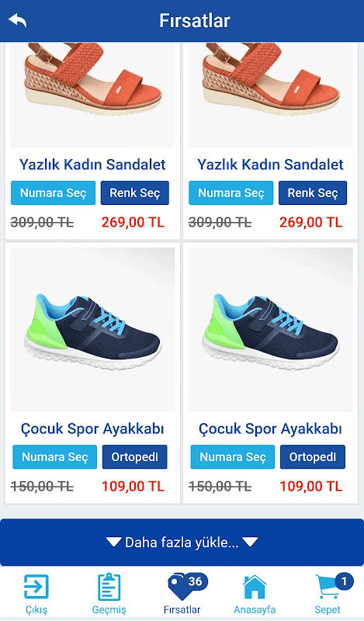364x621 pixels.
Task: Open Numara Seç for left sandal
Action: point(53,193)
